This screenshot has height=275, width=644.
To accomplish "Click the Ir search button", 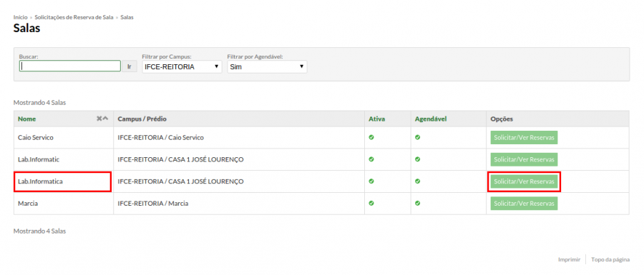I will point(130,66).
